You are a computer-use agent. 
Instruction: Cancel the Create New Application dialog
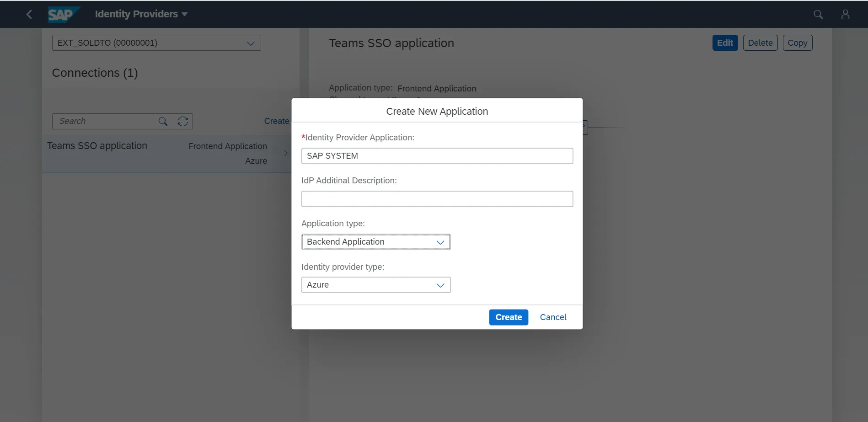coord(553,317)
